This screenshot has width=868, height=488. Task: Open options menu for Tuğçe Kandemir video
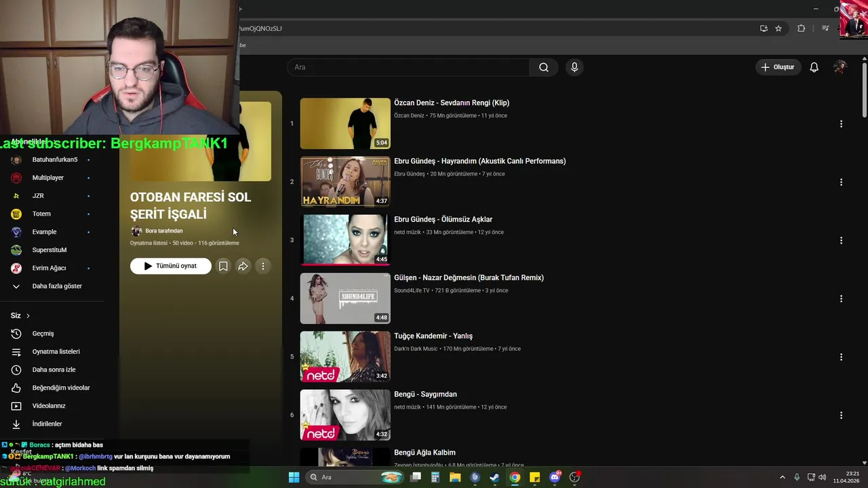point(841,357)
